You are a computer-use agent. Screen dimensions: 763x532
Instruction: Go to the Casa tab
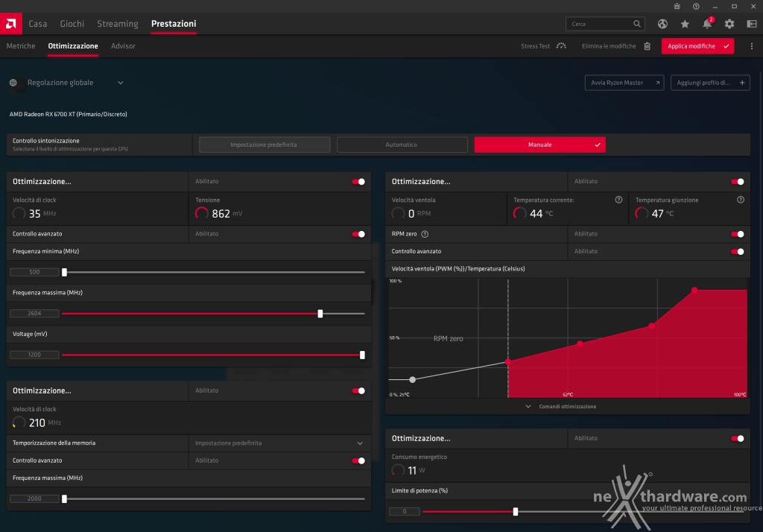click(37, 23)
